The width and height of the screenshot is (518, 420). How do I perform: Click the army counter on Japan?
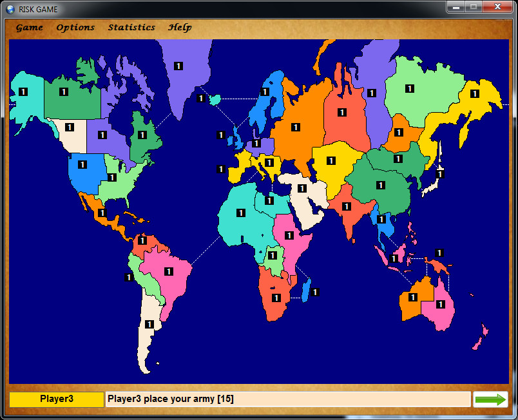pyautogui.click(x=439, y=174)
